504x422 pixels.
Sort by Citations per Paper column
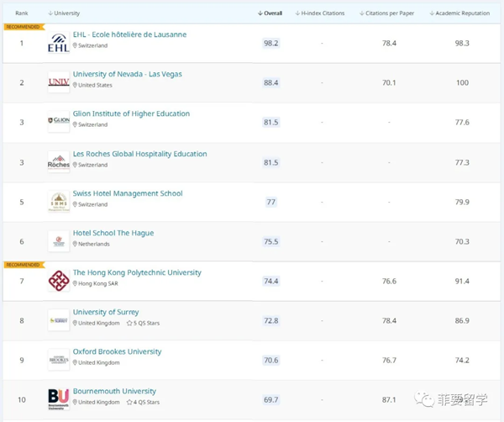pos(386,13)
